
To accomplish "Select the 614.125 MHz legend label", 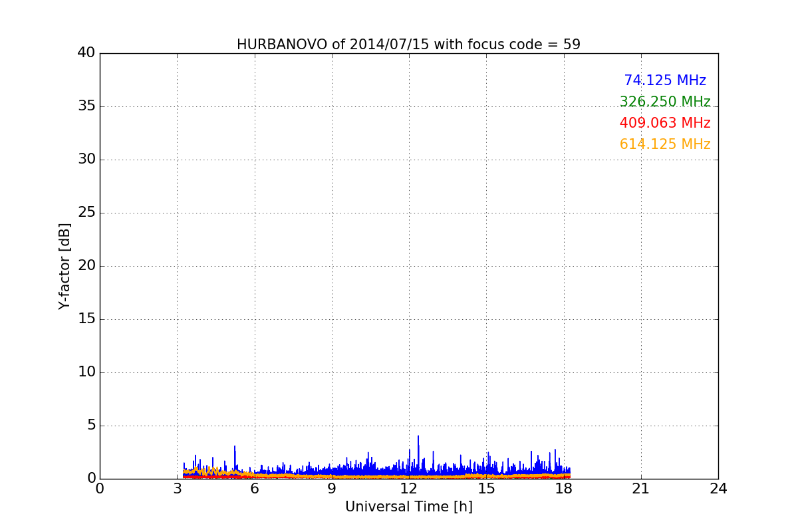I will [665, 144].
